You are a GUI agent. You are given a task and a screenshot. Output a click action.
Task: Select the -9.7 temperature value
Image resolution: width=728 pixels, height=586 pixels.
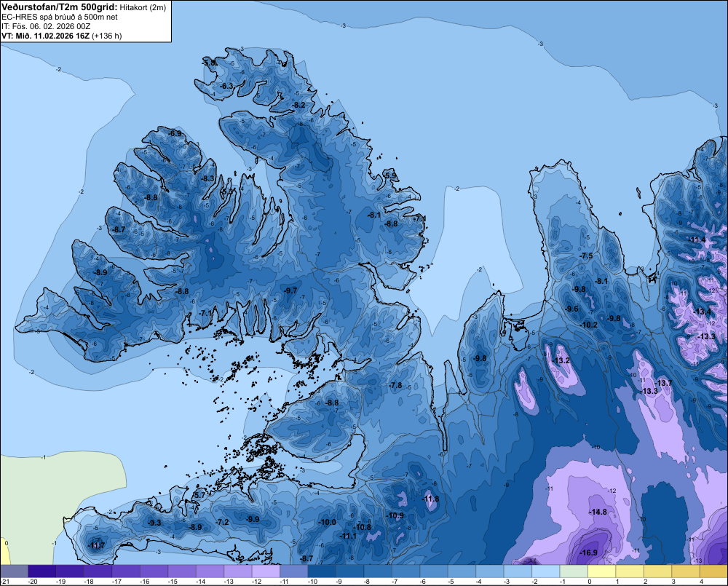(290, 290)
